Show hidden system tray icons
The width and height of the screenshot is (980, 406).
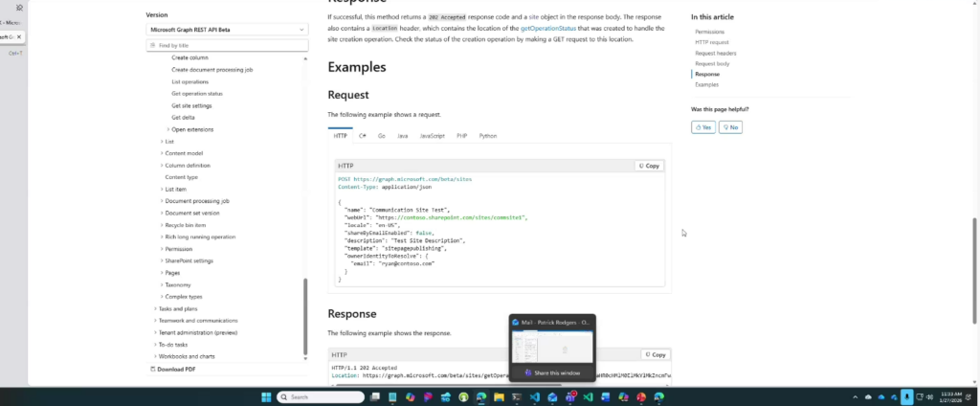point(855,397)
